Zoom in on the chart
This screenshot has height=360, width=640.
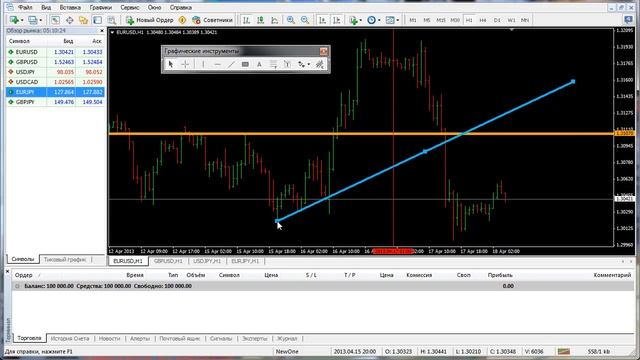tap(291, 20)
